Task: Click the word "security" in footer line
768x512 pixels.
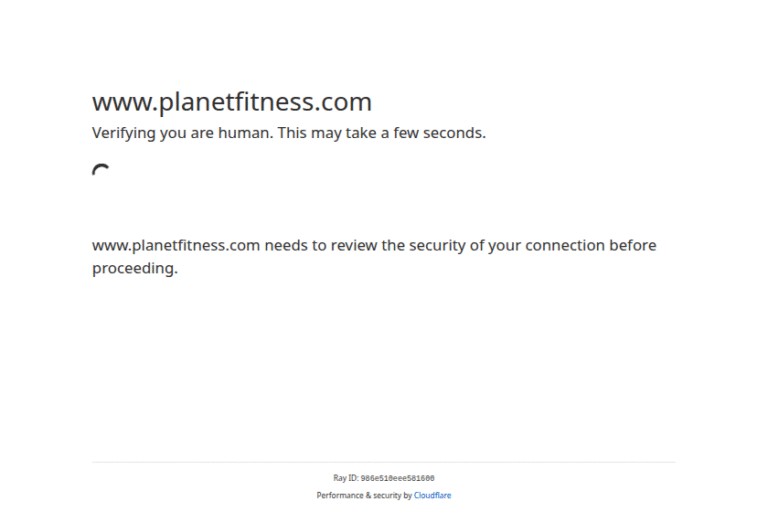Action: click(386, 496)
